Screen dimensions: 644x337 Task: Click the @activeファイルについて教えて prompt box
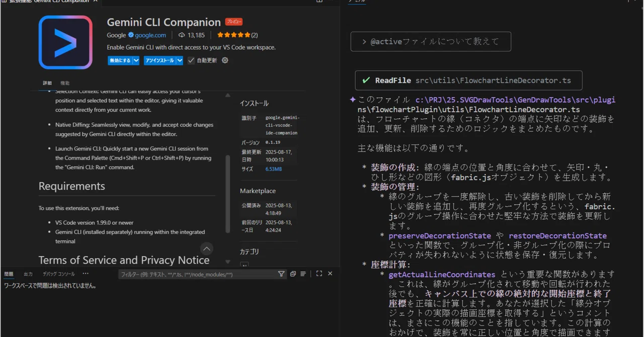tap(431, 42)
